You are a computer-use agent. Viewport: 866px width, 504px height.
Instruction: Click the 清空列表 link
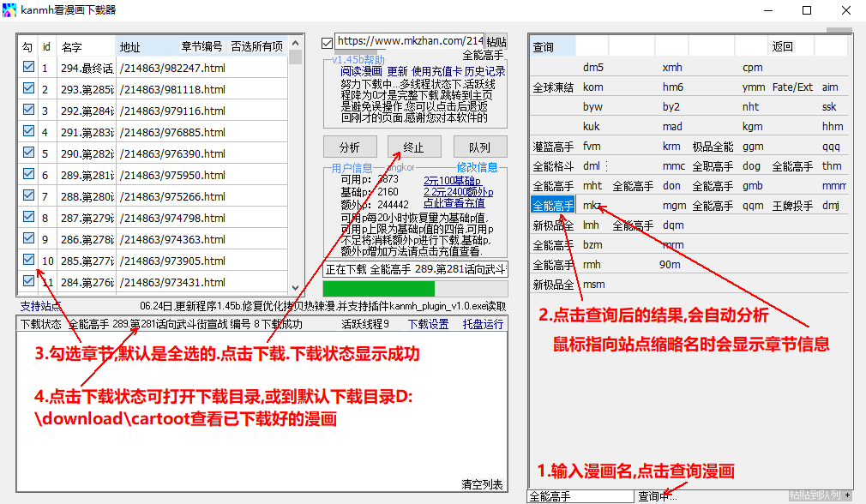(x=482, y=484)
